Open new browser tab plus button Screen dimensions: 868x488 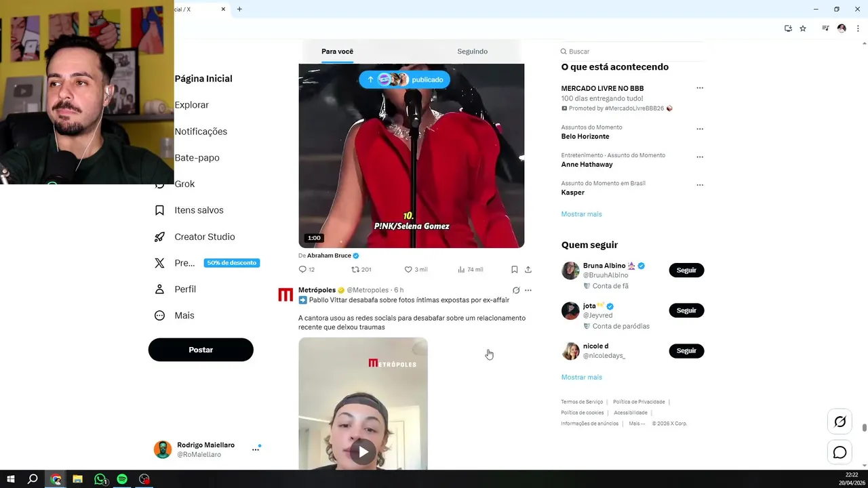point(239,9)
